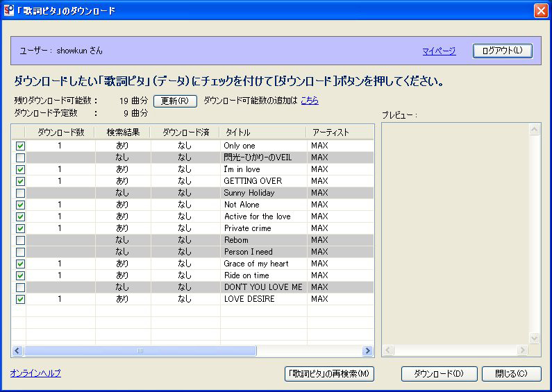Enable checkbox for "DON'T YOU LOVE ME"
The width and height of the screenshot is (552, 392).
click(20, 287)
